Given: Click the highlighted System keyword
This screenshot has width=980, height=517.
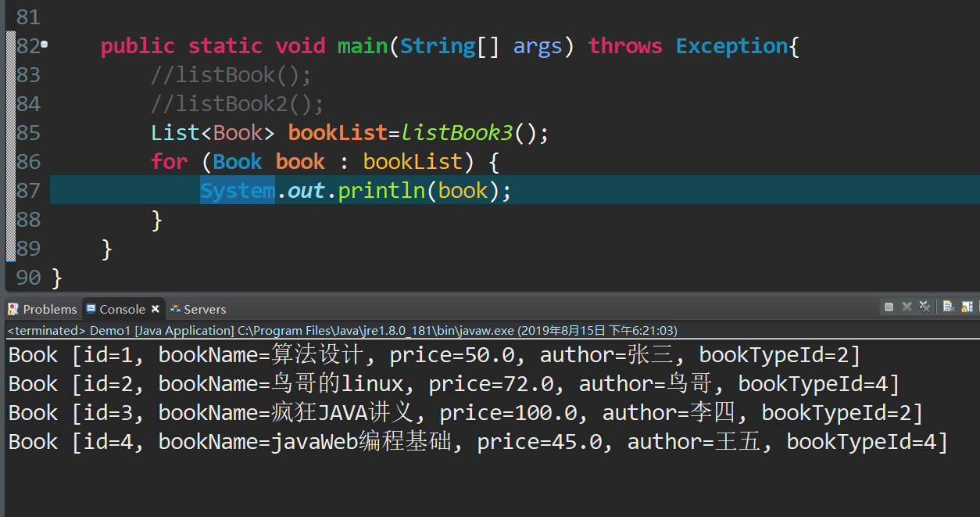Looking at the screenshot, I should (238, 191).
